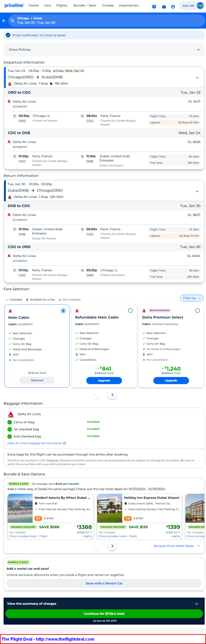Click the Delta logo beside DL 8494
This screenshot has width=206, height=644.
point(9,255)
